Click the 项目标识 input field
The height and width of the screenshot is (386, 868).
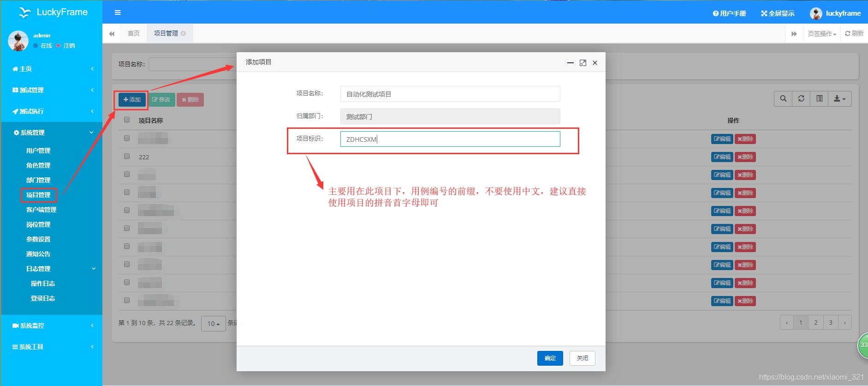[x=450, y=139]
